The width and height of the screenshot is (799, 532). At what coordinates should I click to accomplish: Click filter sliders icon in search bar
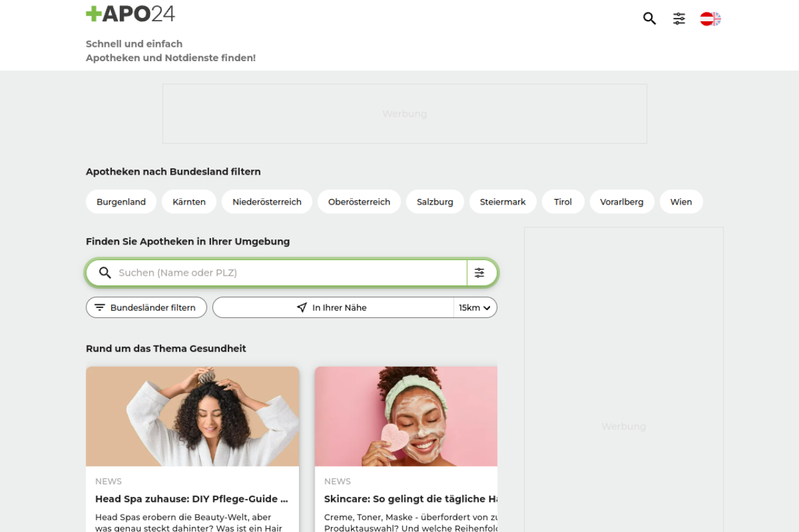point(479,273)
